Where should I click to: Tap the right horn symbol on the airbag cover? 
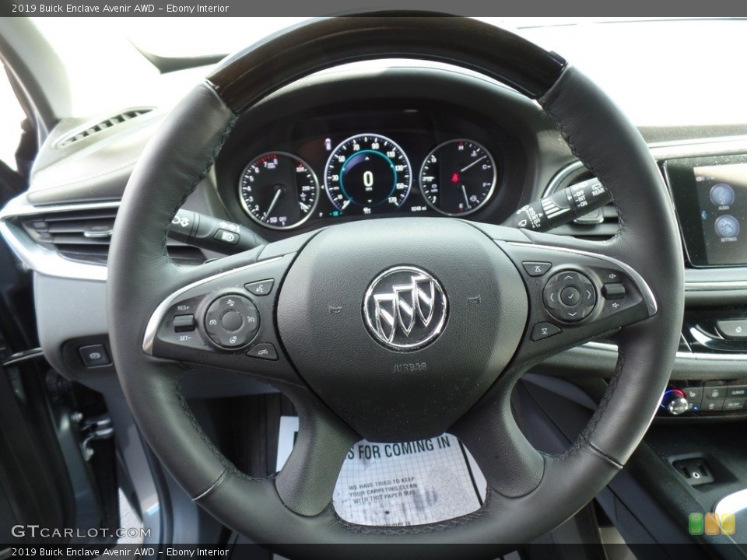[474, 300]
